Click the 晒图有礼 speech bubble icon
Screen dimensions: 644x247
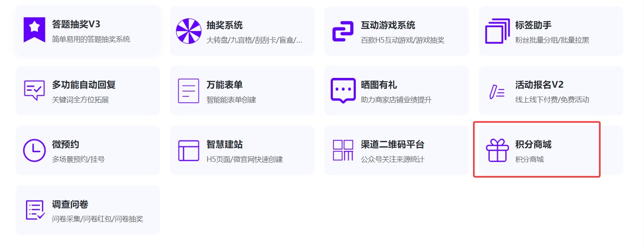(x=343, y=90)
